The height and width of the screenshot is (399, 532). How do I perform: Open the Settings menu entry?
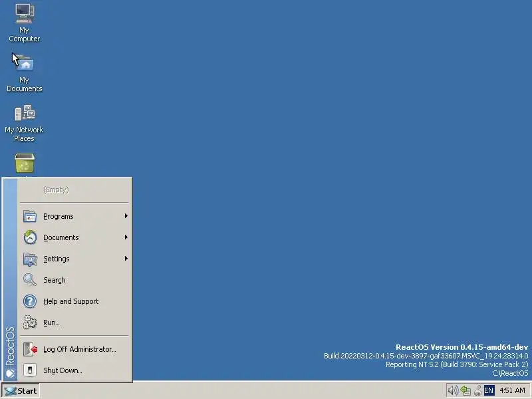75,259
